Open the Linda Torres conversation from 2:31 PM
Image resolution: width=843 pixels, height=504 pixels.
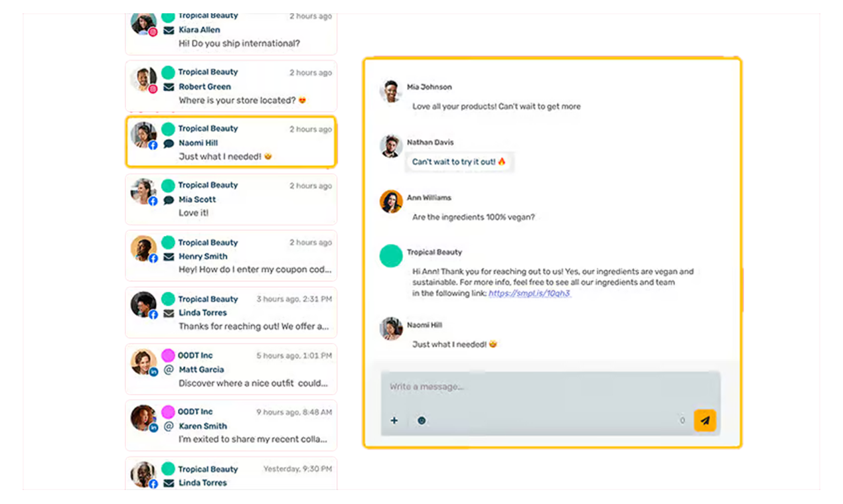coord(231,312)
